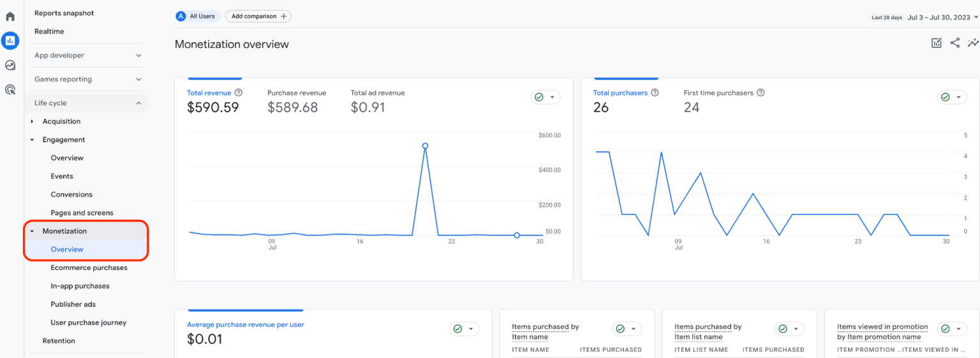
Task: Open data quality check dropdown on revenue card
Action: 546,97
